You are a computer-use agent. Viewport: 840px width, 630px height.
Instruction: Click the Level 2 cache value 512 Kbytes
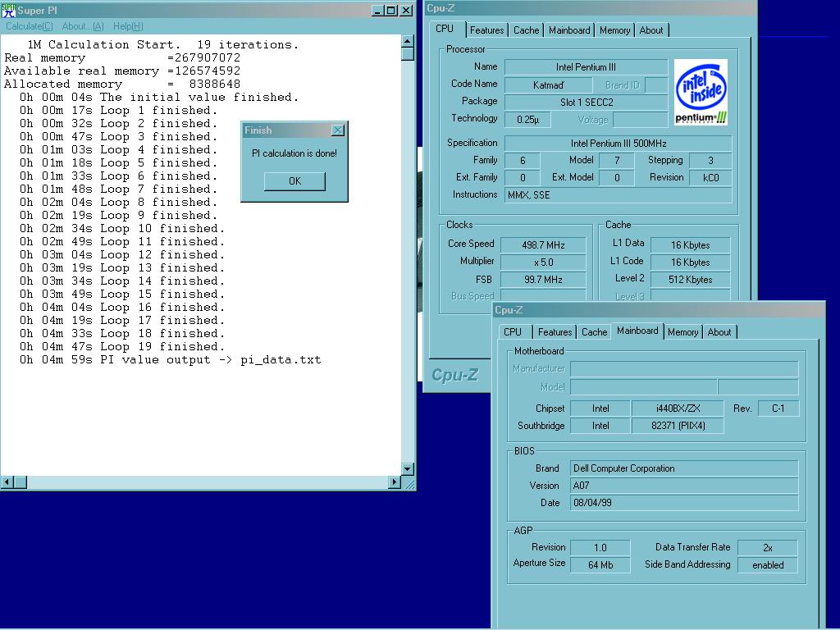[690, 280]
